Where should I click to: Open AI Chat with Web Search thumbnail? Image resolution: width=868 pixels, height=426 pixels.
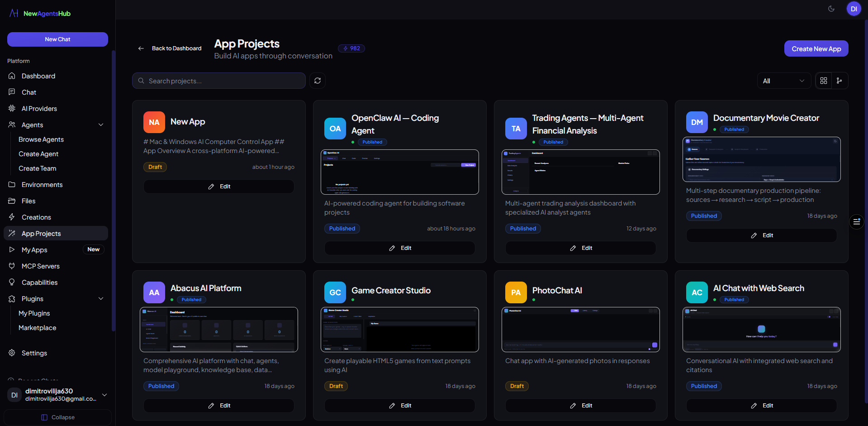tap(762, 330)
